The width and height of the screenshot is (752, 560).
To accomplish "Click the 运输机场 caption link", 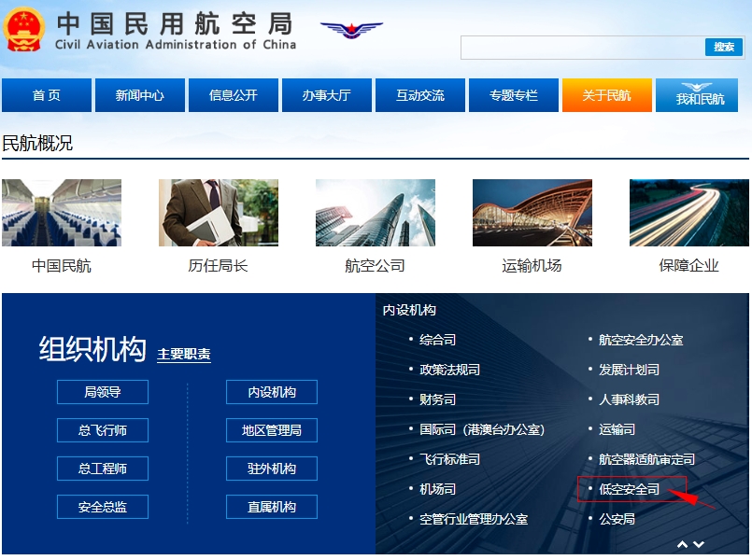I will click(x=532, y=265).
